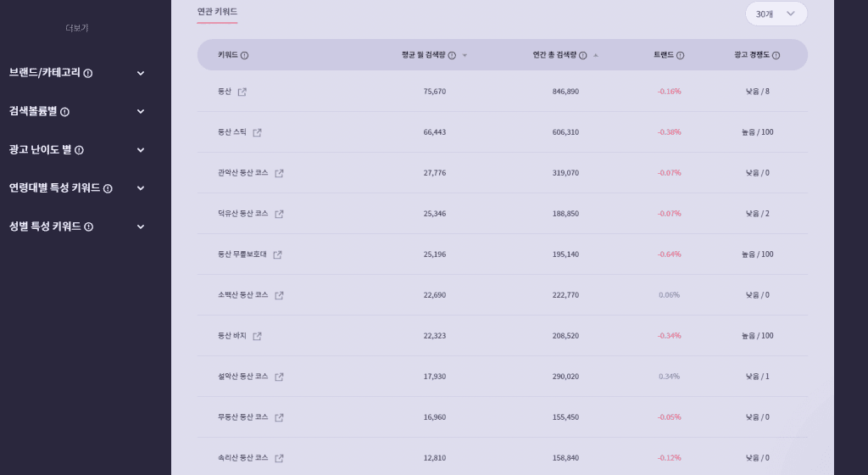Expand the 브랜드/카테고리 section
The height and width of the screenshot is (475, 868).
click(x=141, y=73)
